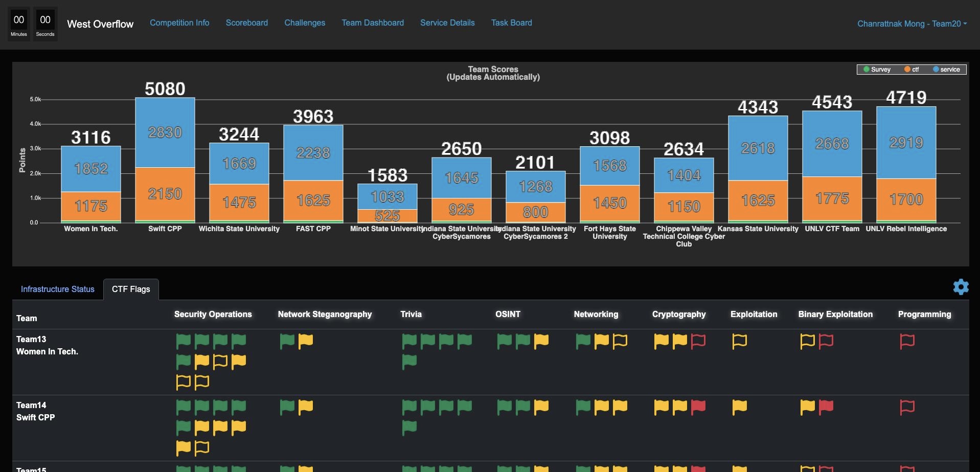
Task: Click the 5080 total above Swift CPP
Action: click(165, 89)
